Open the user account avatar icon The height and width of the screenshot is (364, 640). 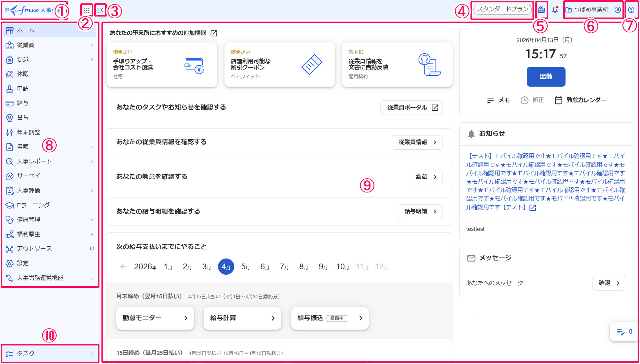point(617,10)
